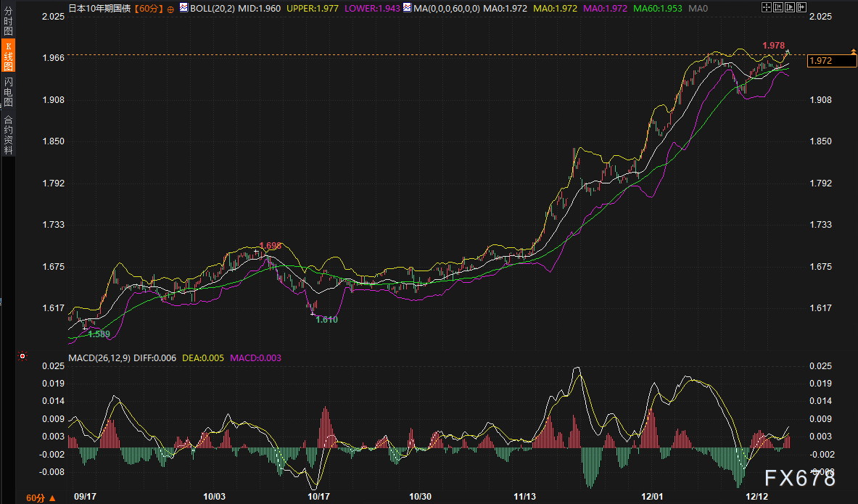858x504 pixels.
Task: Click the BOLL indicator chart icon
Action: 183,8
